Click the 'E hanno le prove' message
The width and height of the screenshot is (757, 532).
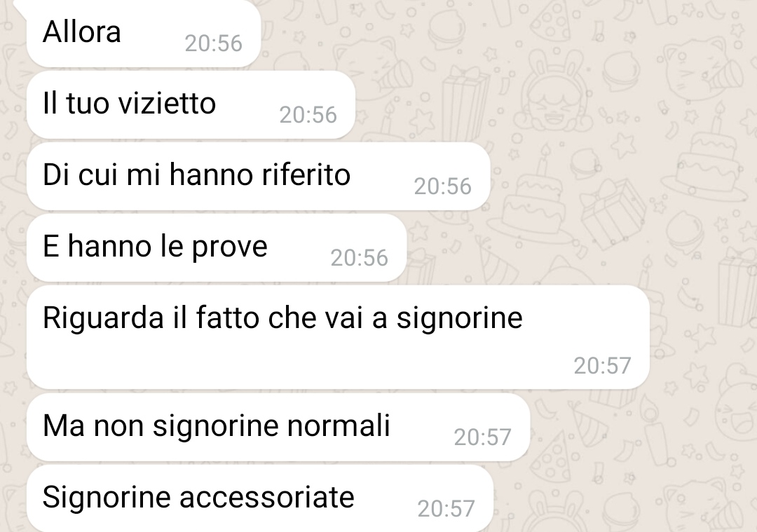217,247
